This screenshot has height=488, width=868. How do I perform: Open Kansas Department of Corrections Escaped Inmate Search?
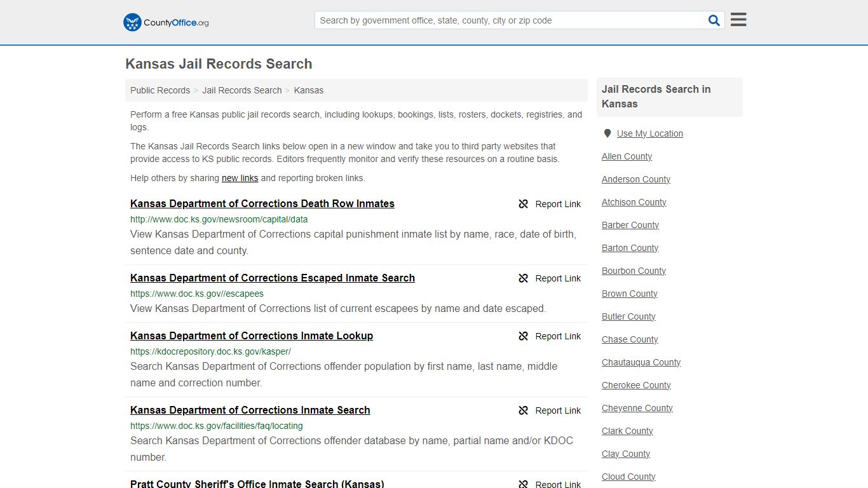(x=273, y=278)
